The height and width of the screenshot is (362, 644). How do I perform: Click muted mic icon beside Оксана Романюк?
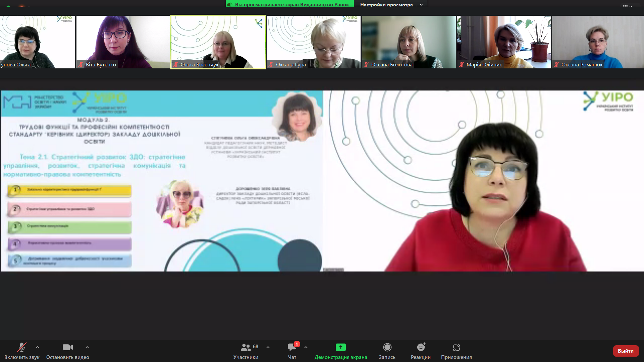click(556, 64)
